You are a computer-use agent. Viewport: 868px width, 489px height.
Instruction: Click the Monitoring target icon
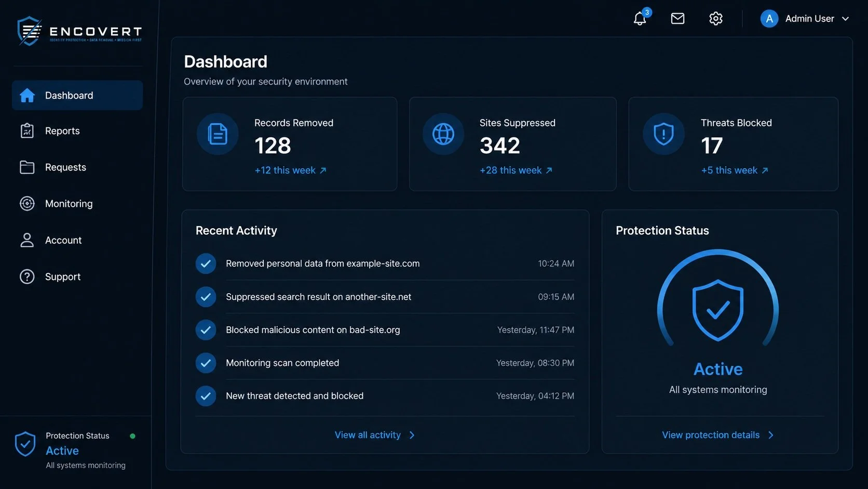pos(27,204)
